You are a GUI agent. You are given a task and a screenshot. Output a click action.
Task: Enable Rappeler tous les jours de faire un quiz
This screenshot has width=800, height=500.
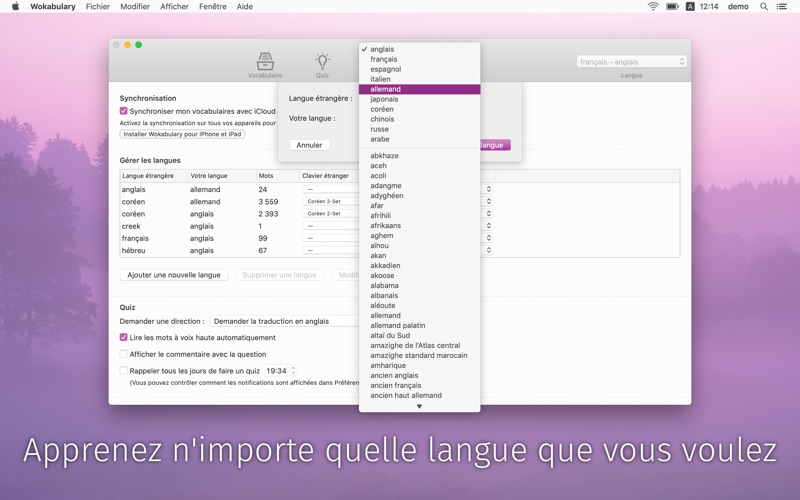tap(123, 370)
